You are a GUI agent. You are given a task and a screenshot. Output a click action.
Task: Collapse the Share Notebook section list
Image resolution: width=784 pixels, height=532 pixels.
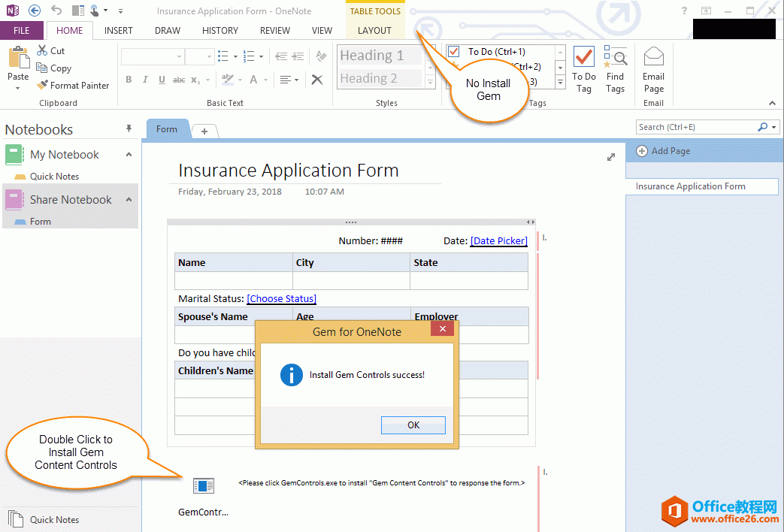[129, 200]
